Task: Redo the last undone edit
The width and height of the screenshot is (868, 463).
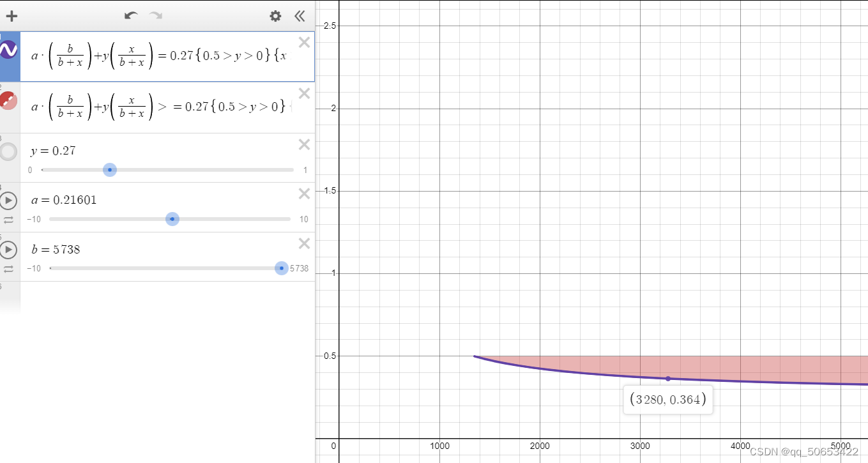Action: 155,15
